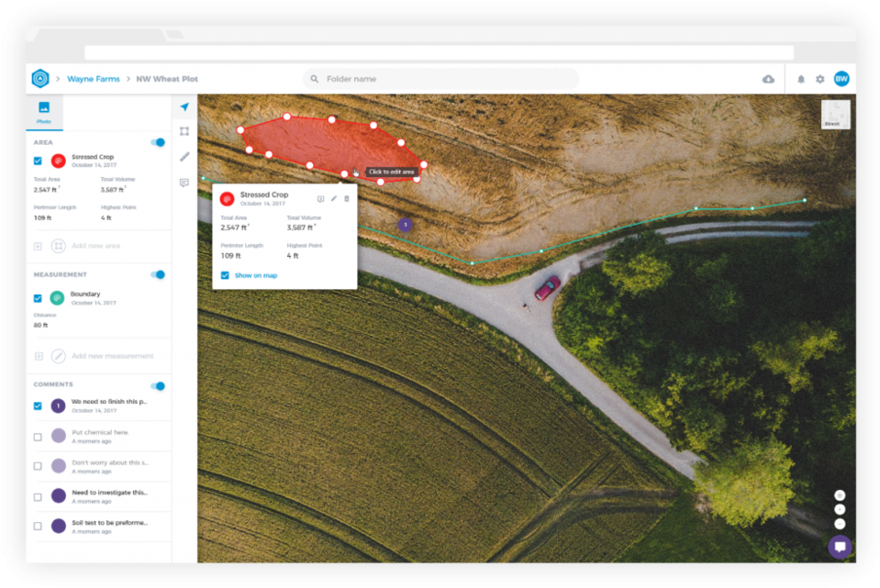Select the polygon area drawing tool
Screen dimensions: 880x588
184,132
